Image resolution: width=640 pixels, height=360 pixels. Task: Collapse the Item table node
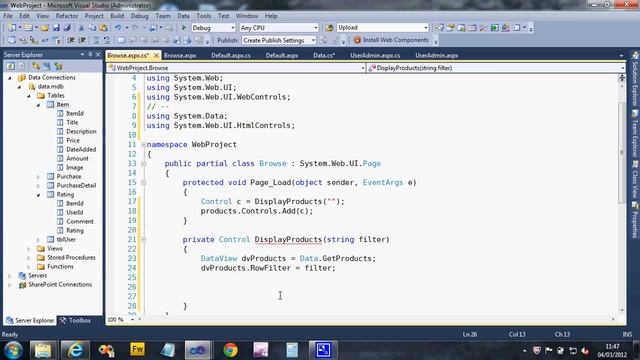point(38,105)
